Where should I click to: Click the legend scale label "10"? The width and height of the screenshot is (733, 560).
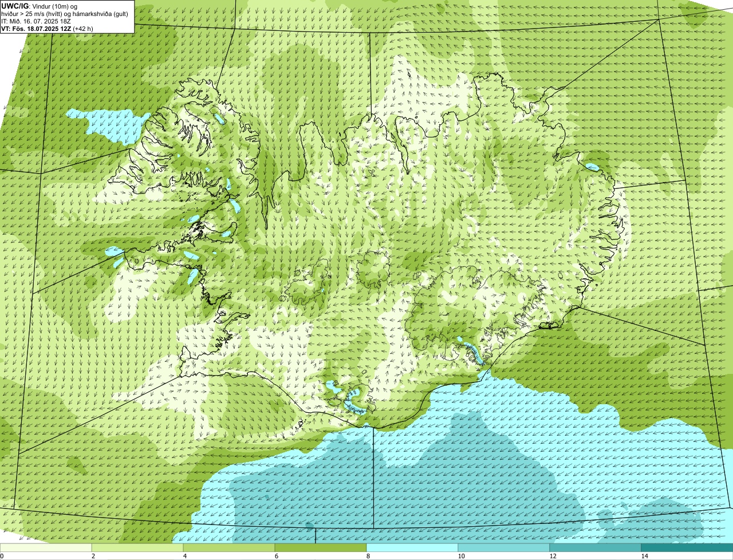(461, 556)
